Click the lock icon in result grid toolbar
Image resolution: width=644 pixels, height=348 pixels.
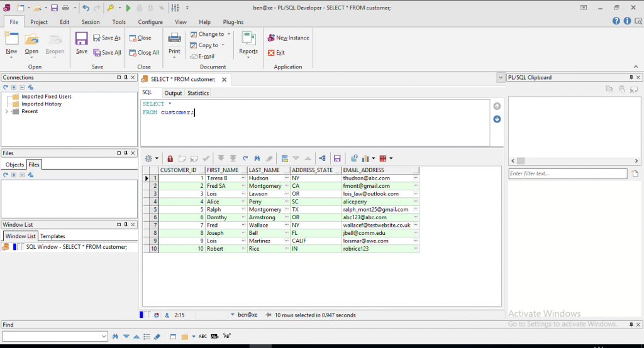tap(170, 158)
